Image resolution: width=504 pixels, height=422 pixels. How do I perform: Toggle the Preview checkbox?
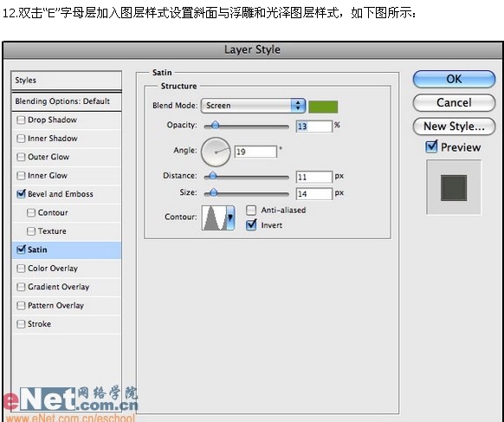(431, 146)
